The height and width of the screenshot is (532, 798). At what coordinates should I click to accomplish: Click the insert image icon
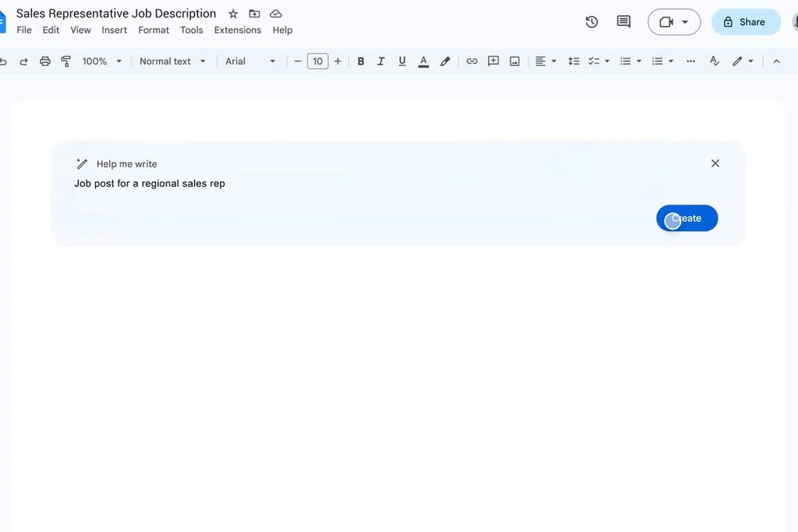[514, 62]
